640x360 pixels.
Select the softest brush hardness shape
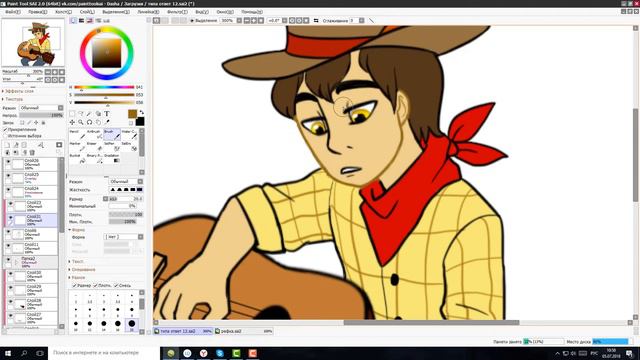(112, 190)
